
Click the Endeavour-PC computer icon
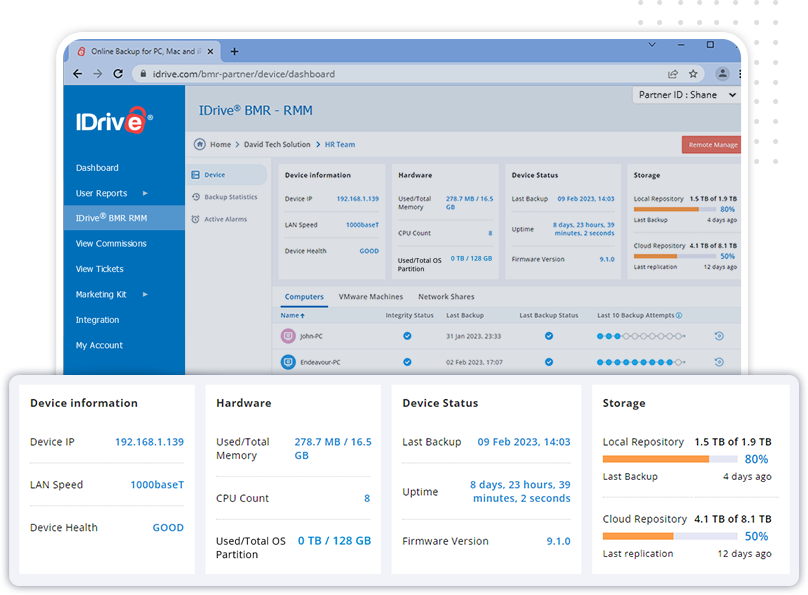288,362
